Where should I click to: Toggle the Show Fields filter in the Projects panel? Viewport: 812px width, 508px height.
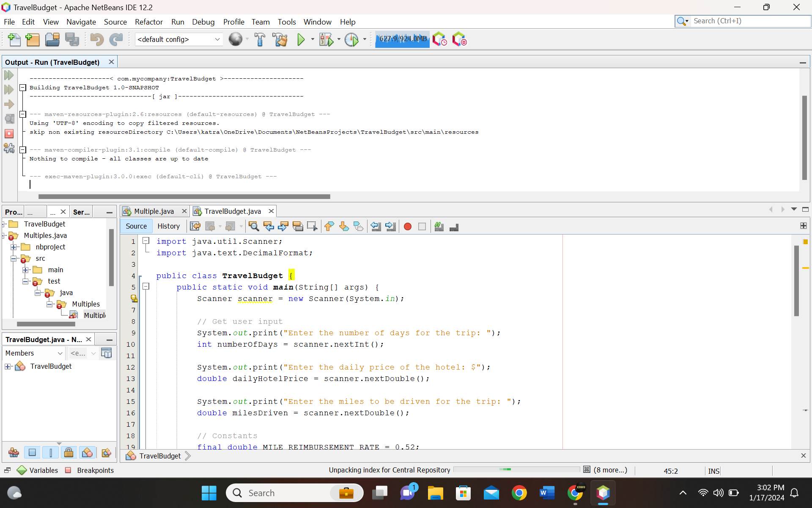pos(32,453)
